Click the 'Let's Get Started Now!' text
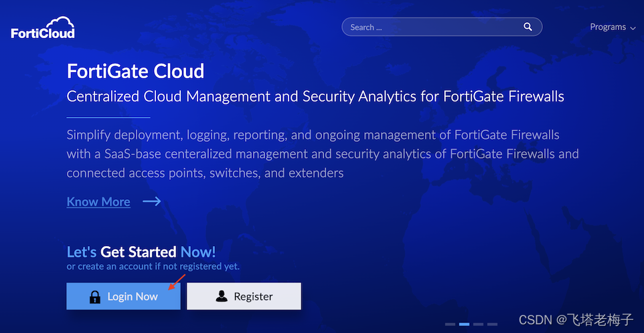 pyautogui.click(x=141, y=251)
